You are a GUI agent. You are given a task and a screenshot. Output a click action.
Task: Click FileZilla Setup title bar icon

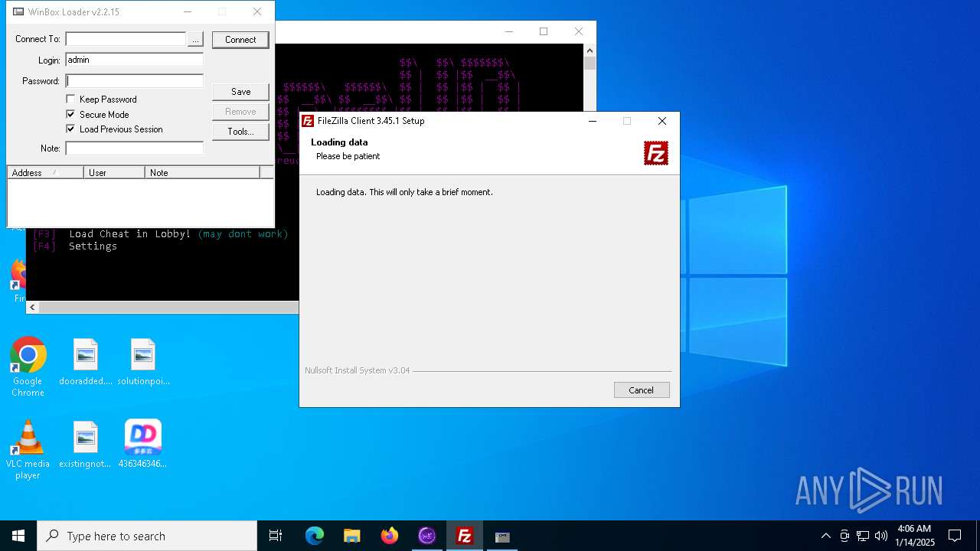(308, 121)
